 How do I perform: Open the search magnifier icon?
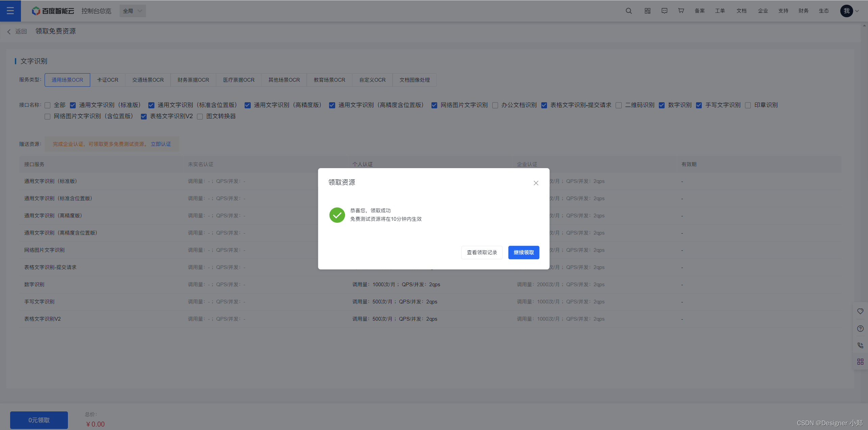point(628,11)
